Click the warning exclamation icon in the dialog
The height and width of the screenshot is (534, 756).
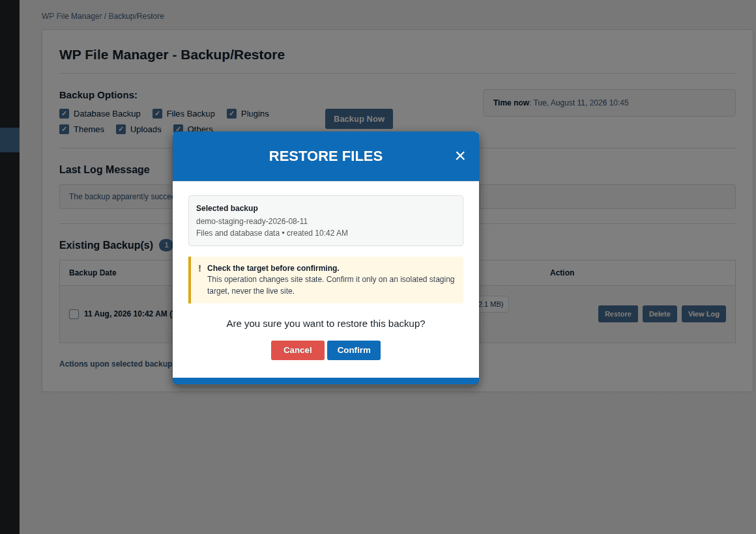coord(199,268)
